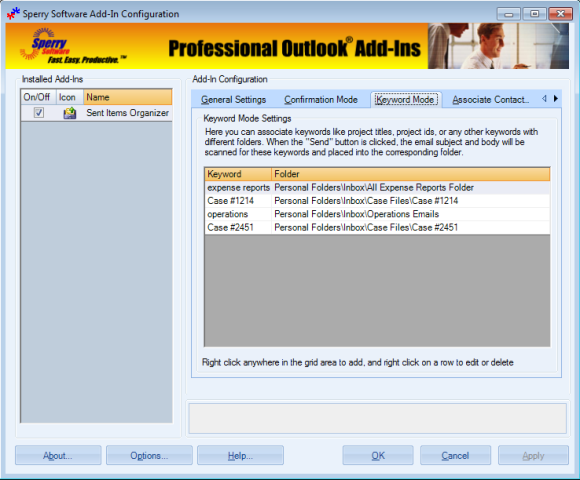The width and height of the screenshot is (580, 480).
Task: Click folder path 'Case Files\Case #1214' cell
Action: click(411, 201)
